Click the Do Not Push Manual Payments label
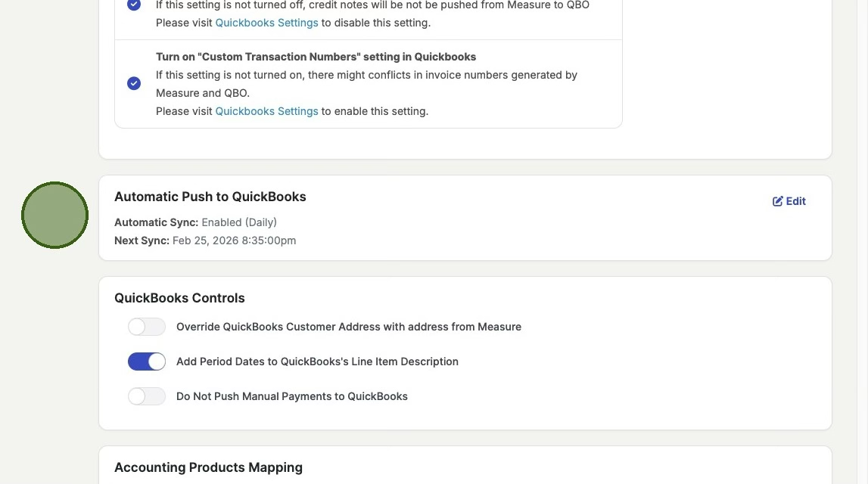868x484 pixels. point(292,396)
